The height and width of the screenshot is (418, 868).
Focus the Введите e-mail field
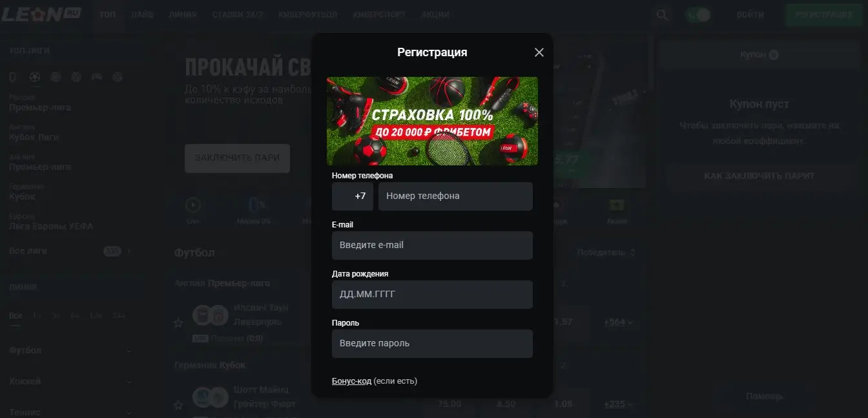[432, 246]
